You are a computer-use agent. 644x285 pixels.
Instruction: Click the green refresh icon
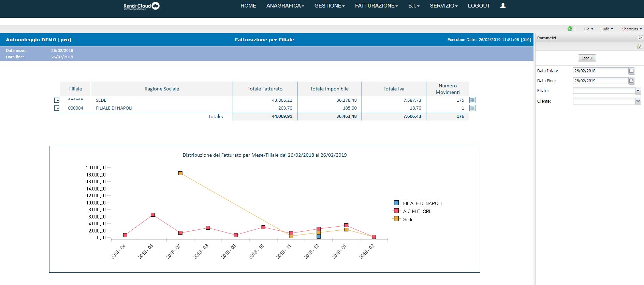click(x=570, y=29)
